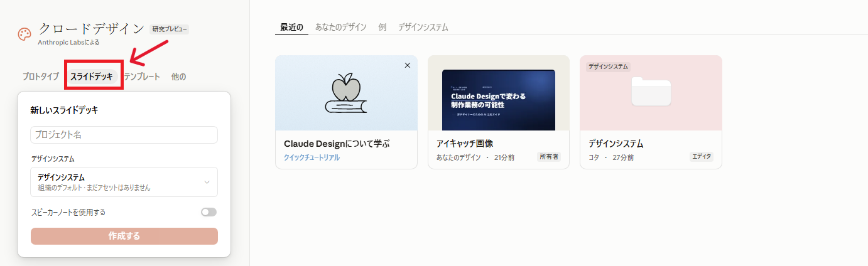Open the アイキャッチ画像 design thumbnail

pos(499,99)
